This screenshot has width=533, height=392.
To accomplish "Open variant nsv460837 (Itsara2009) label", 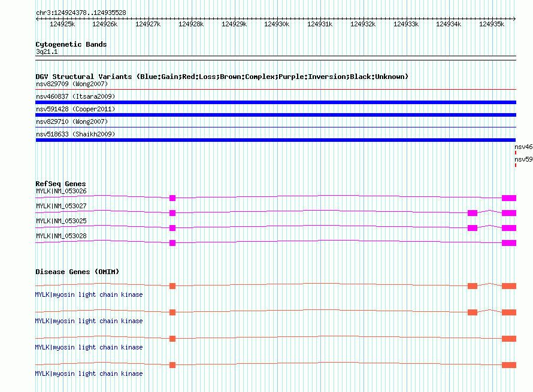I will (75, 96).
